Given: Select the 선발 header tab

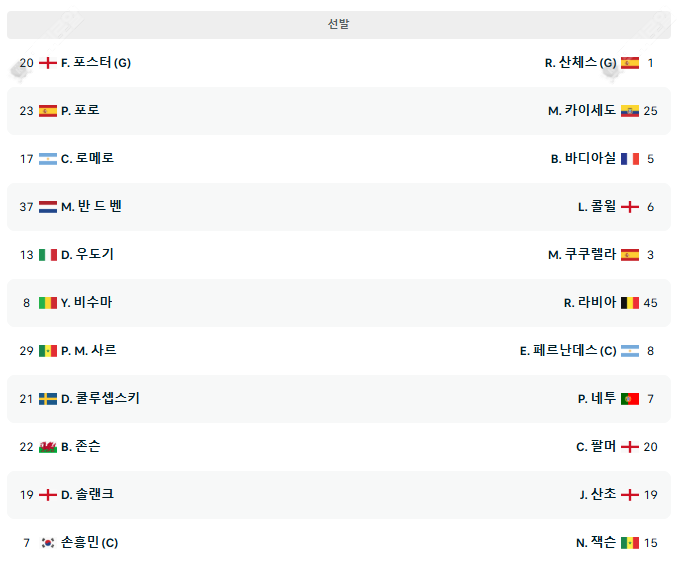Looking at the screenshot, I should click(x=339, y=24).
